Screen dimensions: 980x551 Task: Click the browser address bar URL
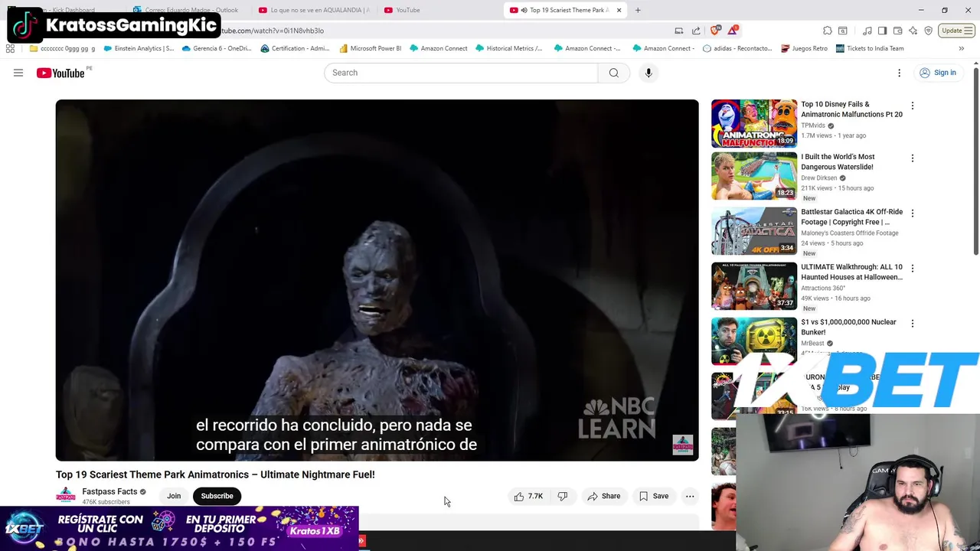click(273, 31)
